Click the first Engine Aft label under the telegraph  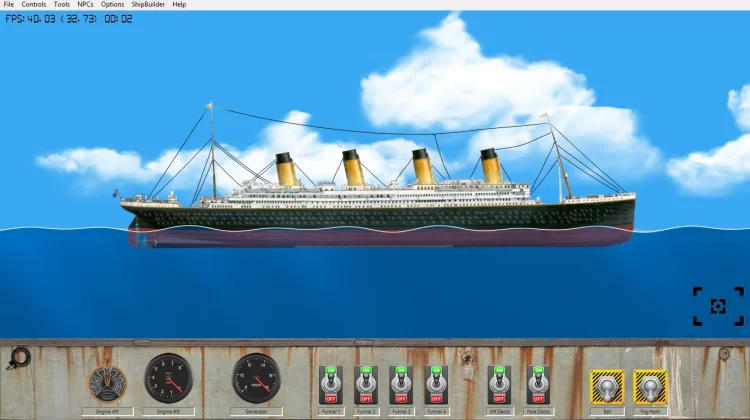click(x=108, y=411)
